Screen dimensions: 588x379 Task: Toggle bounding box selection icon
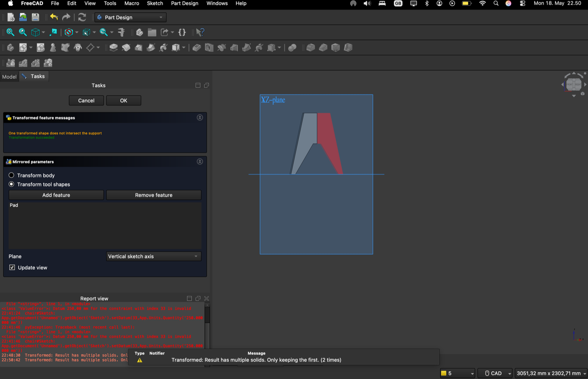point(86,32)
